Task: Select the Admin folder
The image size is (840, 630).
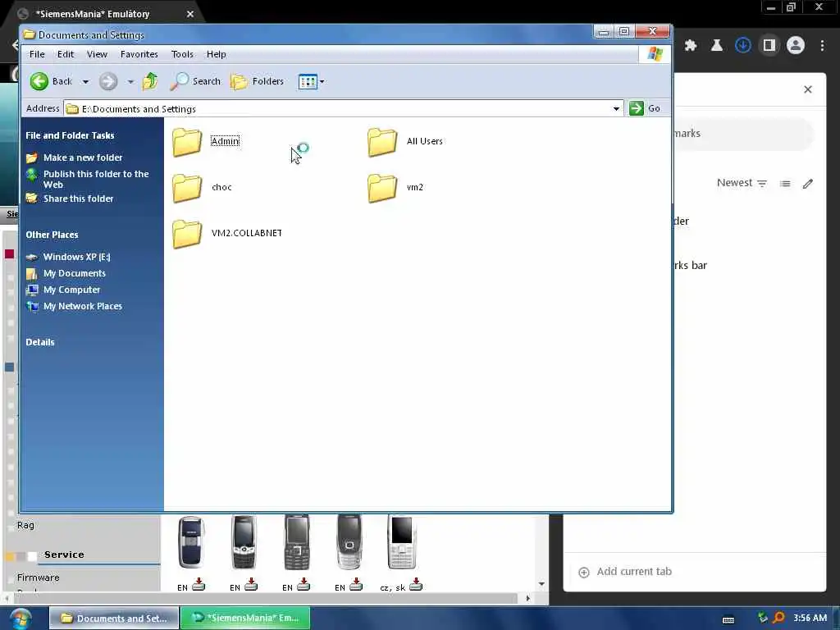Action: click(x=206, y=141)
